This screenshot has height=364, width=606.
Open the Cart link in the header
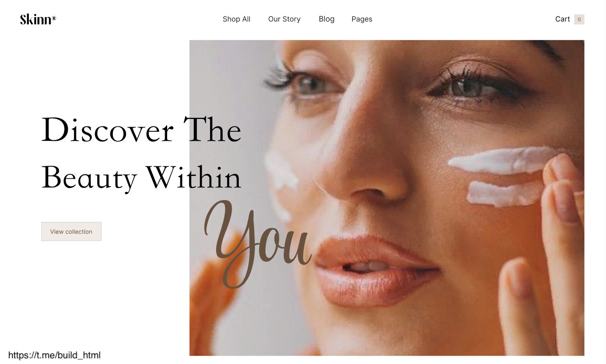coord(562,19)
